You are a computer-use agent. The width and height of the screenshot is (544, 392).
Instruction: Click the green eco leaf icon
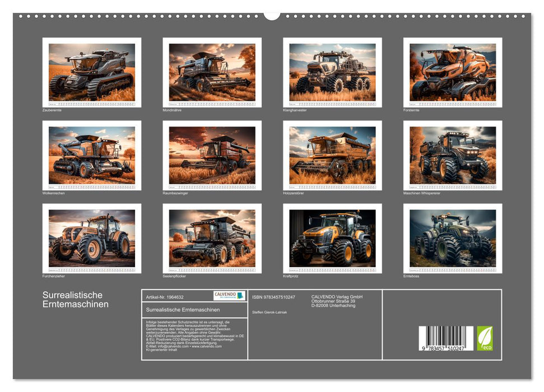click(x=485, y=338)
